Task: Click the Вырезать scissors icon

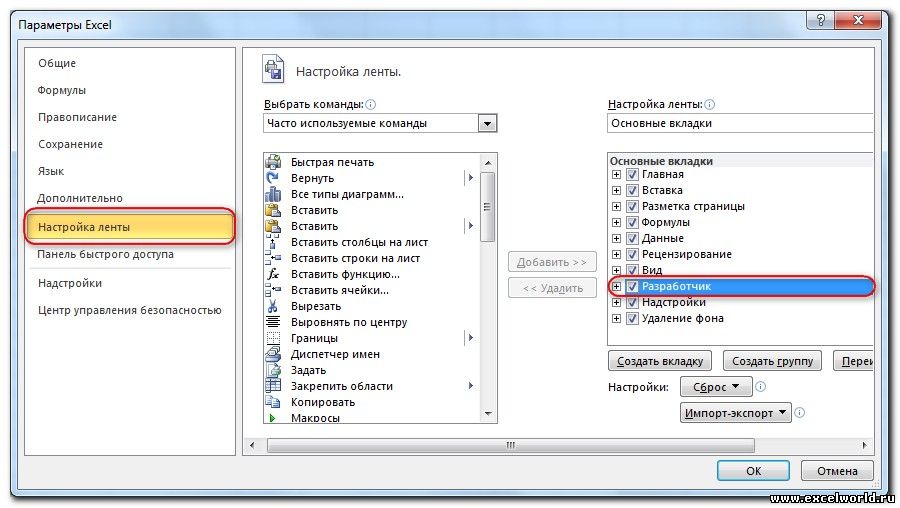Action: (273, 306)
